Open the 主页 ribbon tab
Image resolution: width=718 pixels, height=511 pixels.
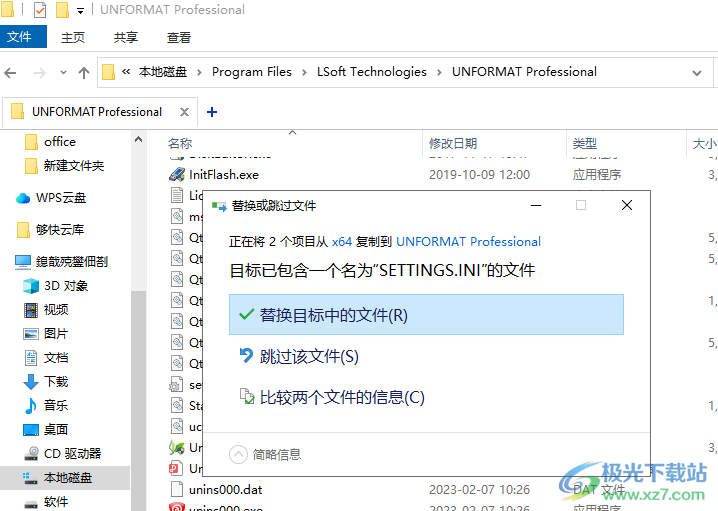tap(73, 37)
